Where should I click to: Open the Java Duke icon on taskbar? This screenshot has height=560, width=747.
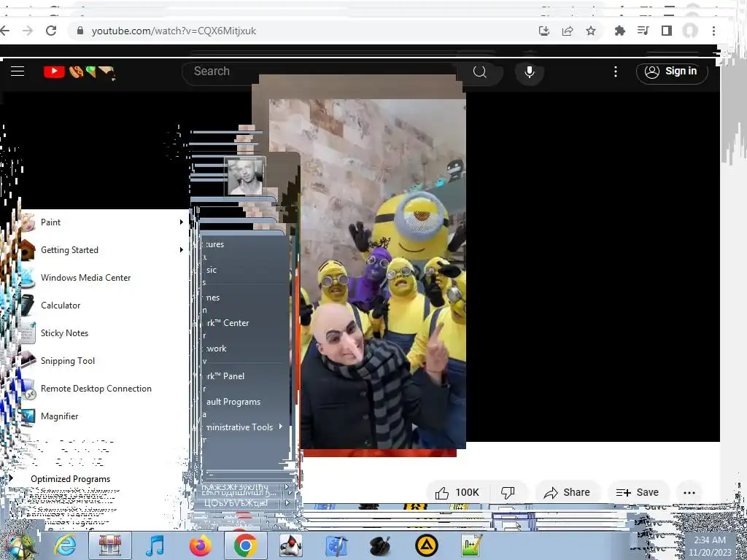290,545
